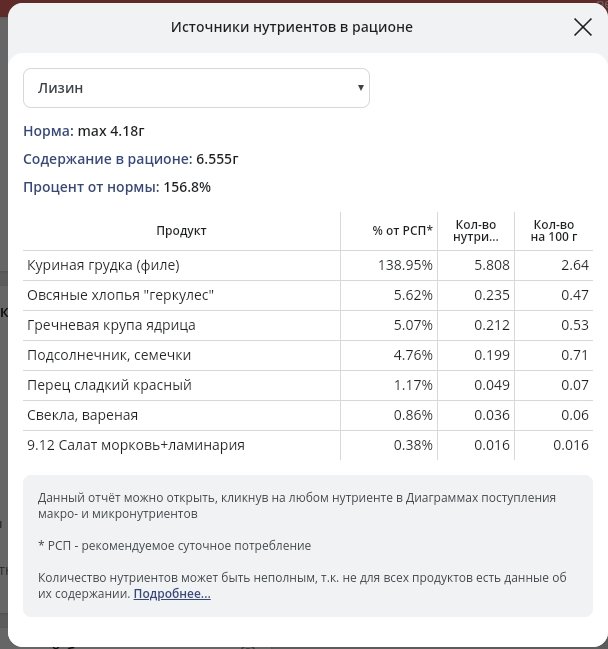
Task: Close the nutrient sources dialog
Action: 583,27
